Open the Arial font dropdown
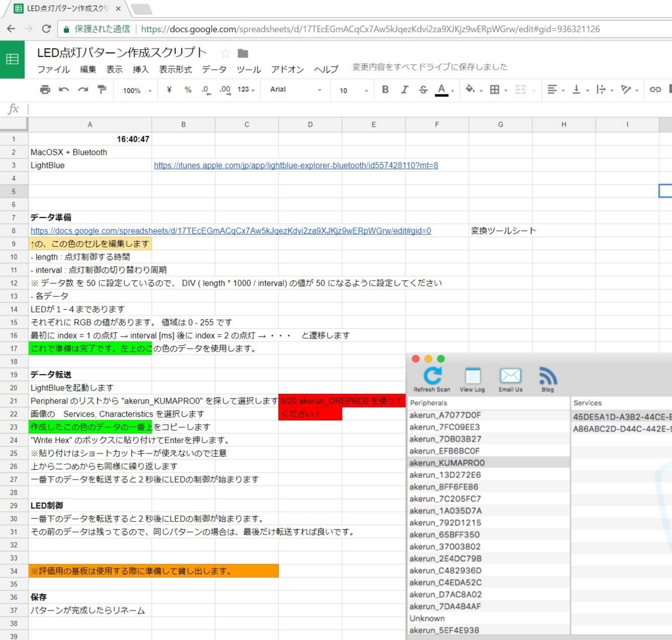This screenshot has width=672, height=640. coord(296,89)
